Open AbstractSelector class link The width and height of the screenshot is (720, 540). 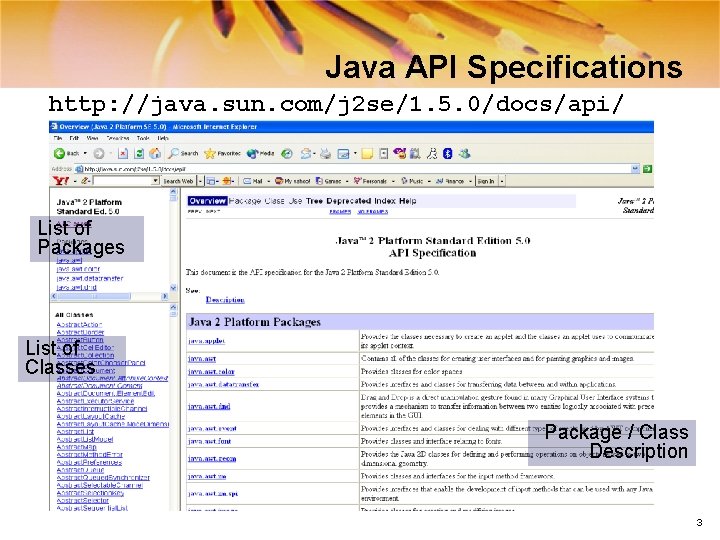(82, 501)
